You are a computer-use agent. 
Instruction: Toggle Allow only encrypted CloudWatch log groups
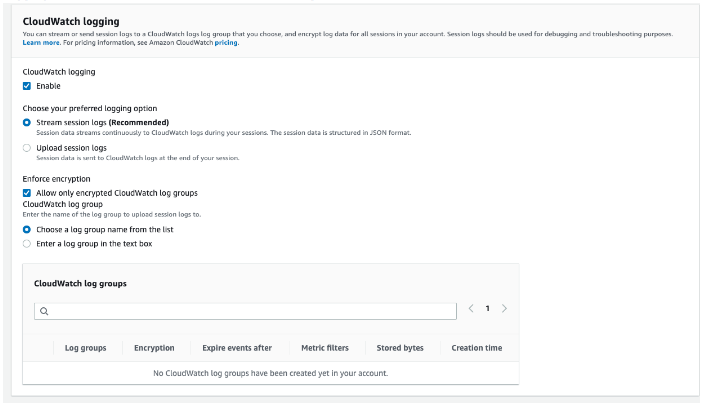27,192
